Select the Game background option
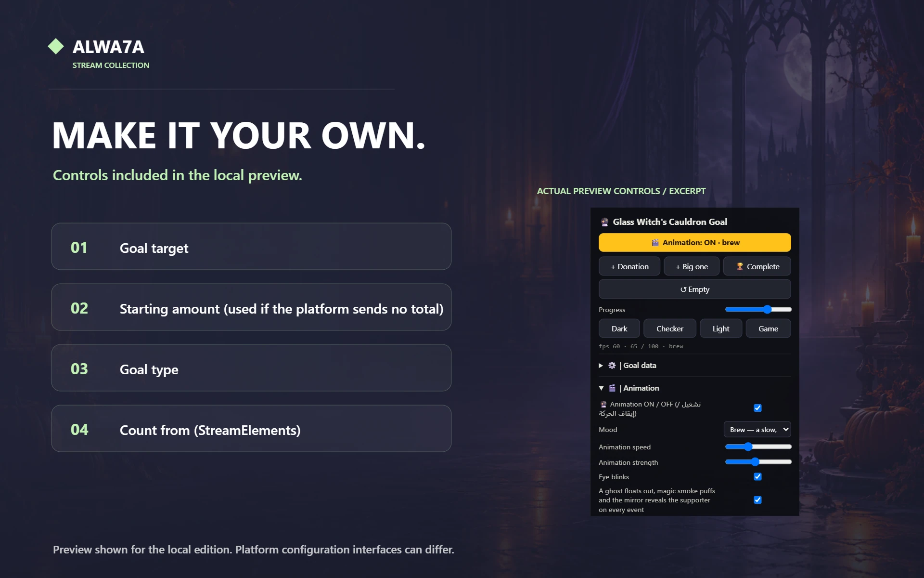 click(768, 328)
